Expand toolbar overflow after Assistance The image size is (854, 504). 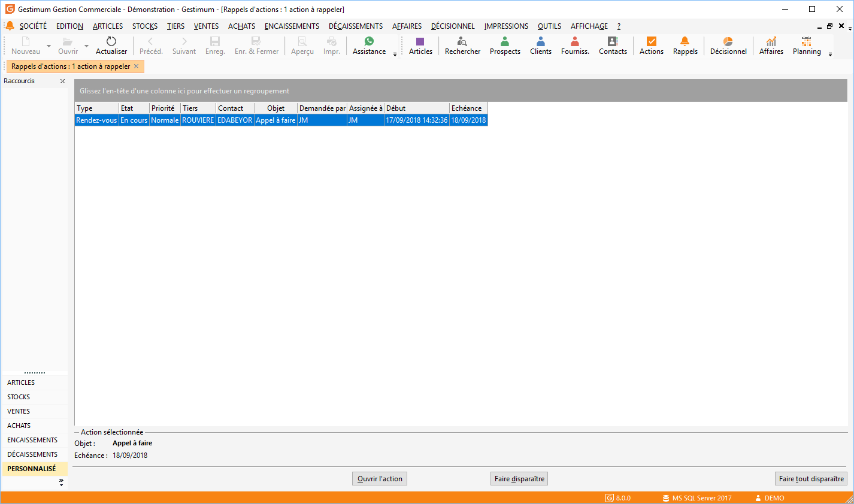pos(395,54)
